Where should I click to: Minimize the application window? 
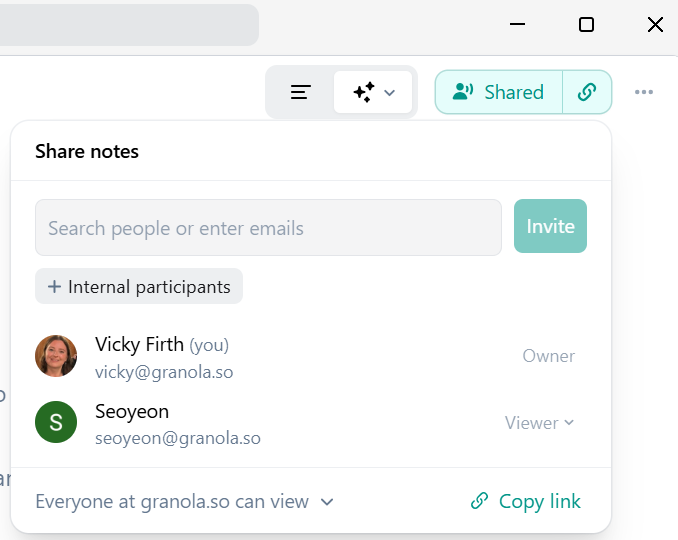click(517, 25)
